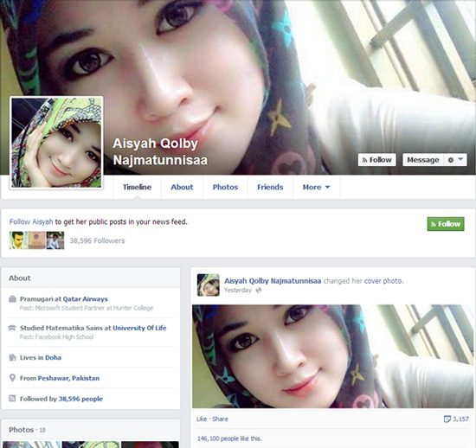Click the home icon next to Lives in

click(x=12, y=357)
